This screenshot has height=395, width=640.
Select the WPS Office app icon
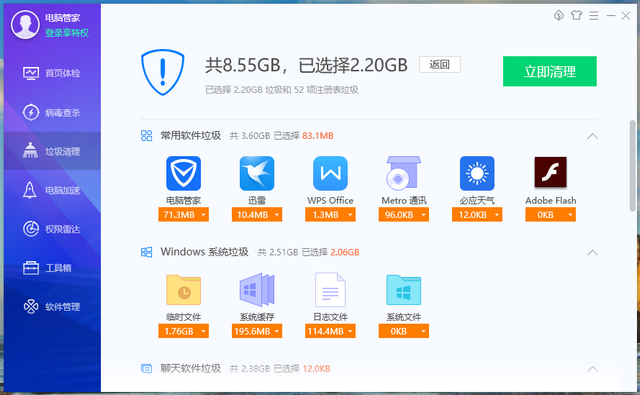tap(330, 173)
